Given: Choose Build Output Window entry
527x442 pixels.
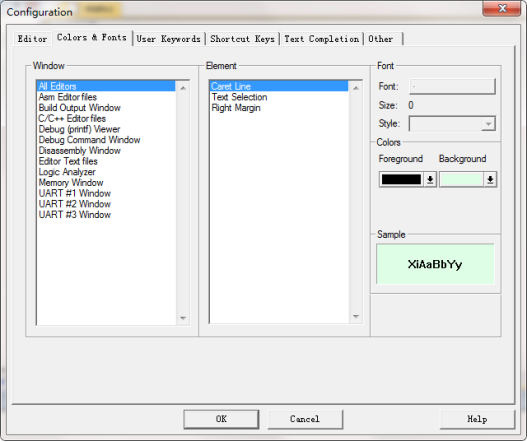Looking at the screenshot, I should pyautogui.click(x=106, y=108).
